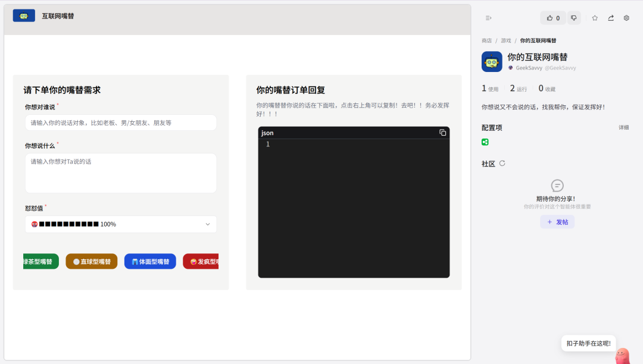Image resolution: width=643 pixels, height=364 pixels.
Task: Open the 怼怼值 100% dropdown
Action: click(x=121, y=224)
